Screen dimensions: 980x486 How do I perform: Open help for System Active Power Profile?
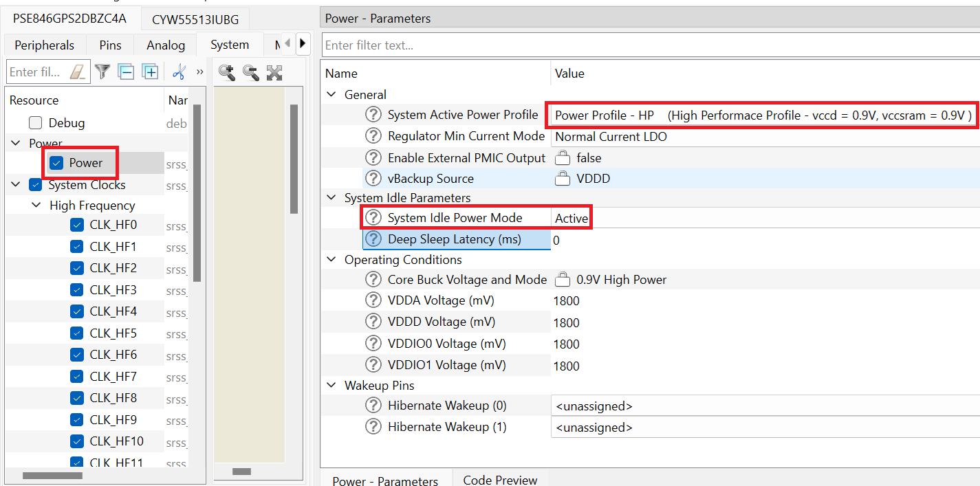pos(373,115)
